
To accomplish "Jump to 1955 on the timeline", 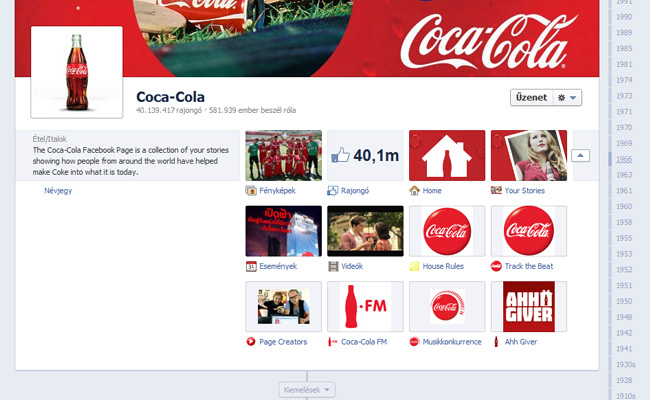I will [x=624, y=238].
